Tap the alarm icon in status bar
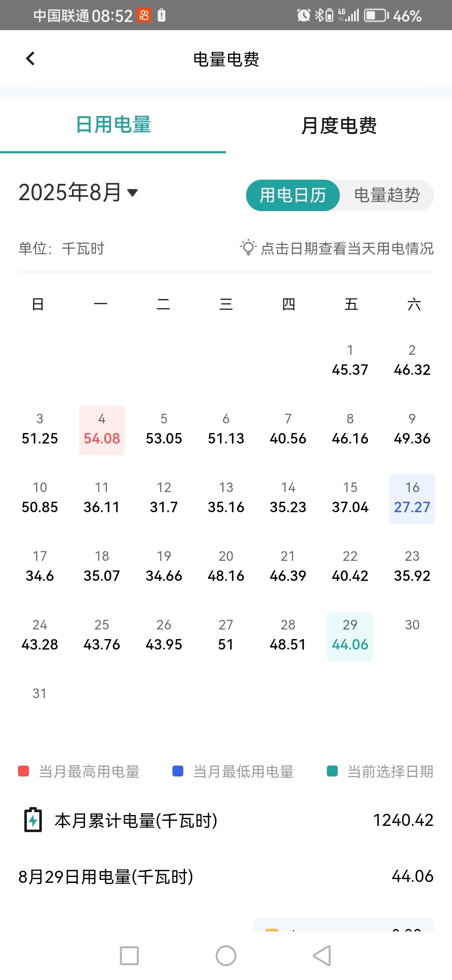452x980 pixels. point(303,15)
